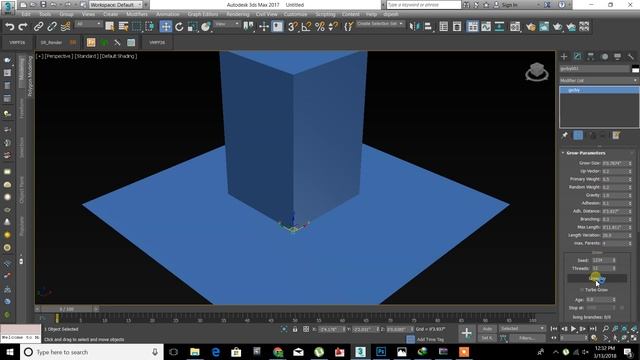The height and width of the screenshot is (360, 640).
Task: Open Photoshop from the Windows taskbar
Action: tap(381, 352)
